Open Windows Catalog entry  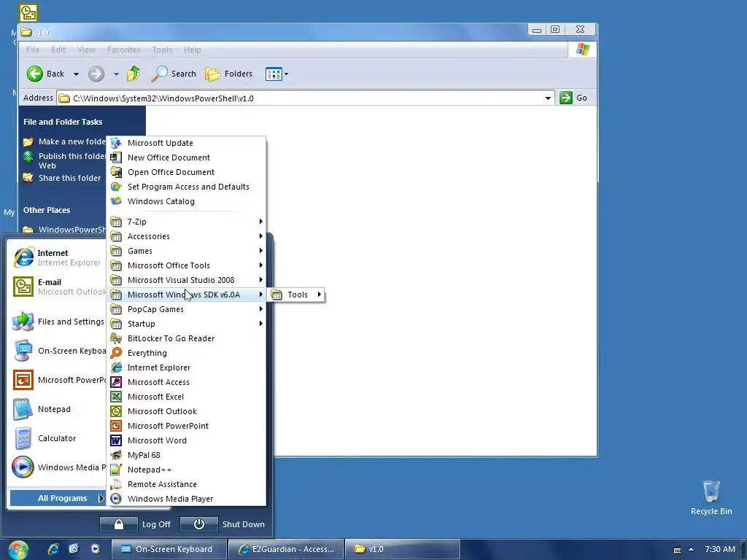pyautogui.click(x=186, y=201)
